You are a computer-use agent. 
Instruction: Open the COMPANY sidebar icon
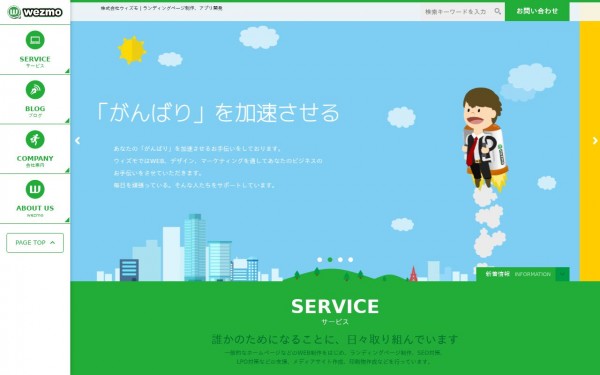[35, 139]
